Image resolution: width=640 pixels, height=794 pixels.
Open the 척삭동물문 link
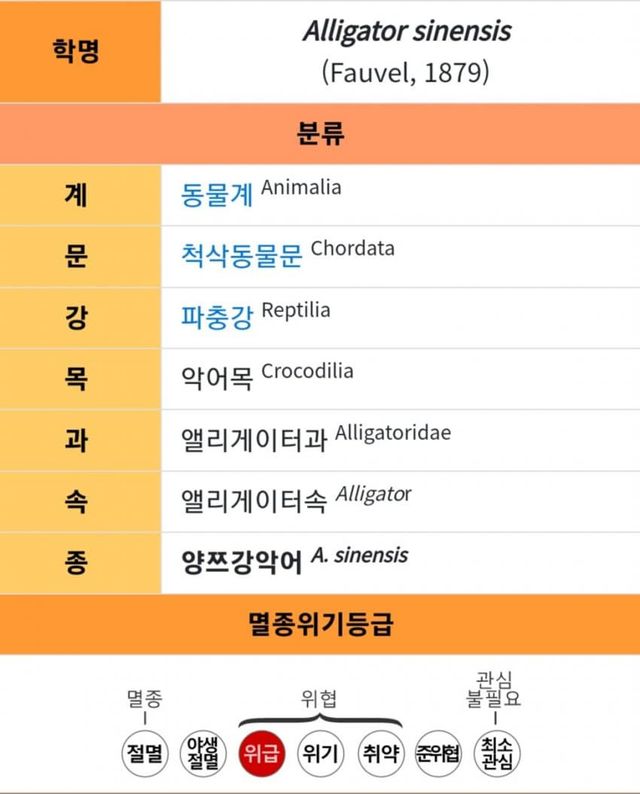coord(241,256)
